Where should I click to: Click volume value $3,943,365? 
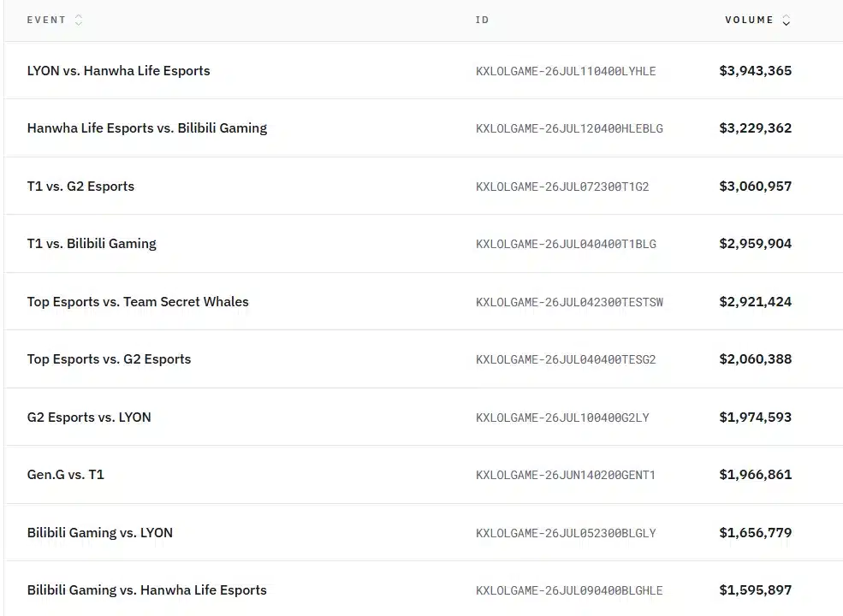(756, 71)
